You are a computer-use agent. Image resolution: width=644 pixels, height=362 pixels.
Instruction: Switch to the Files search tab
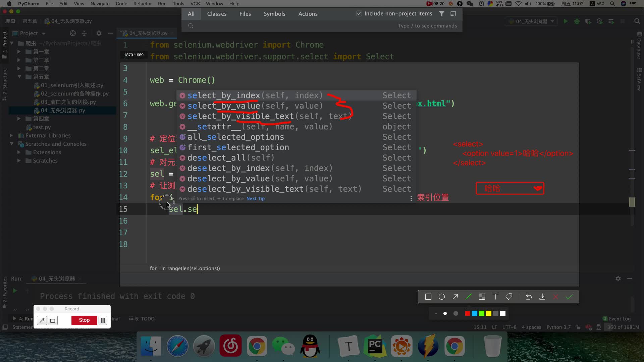point(245,14)
